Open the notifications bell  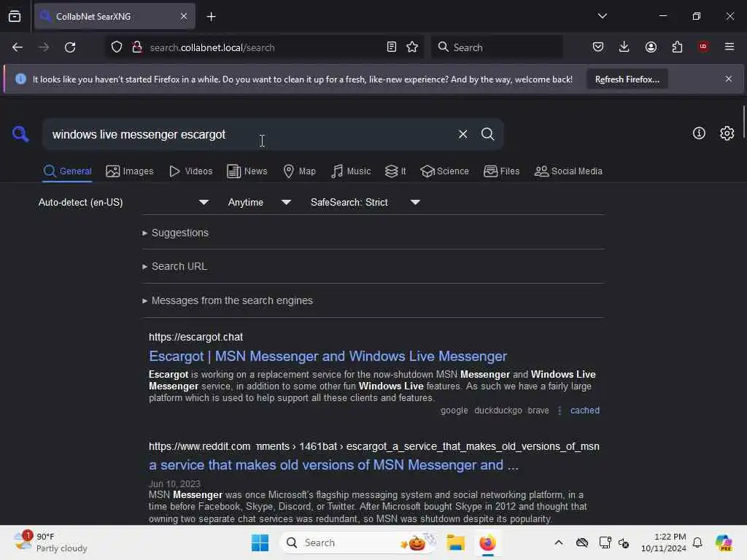697,542
